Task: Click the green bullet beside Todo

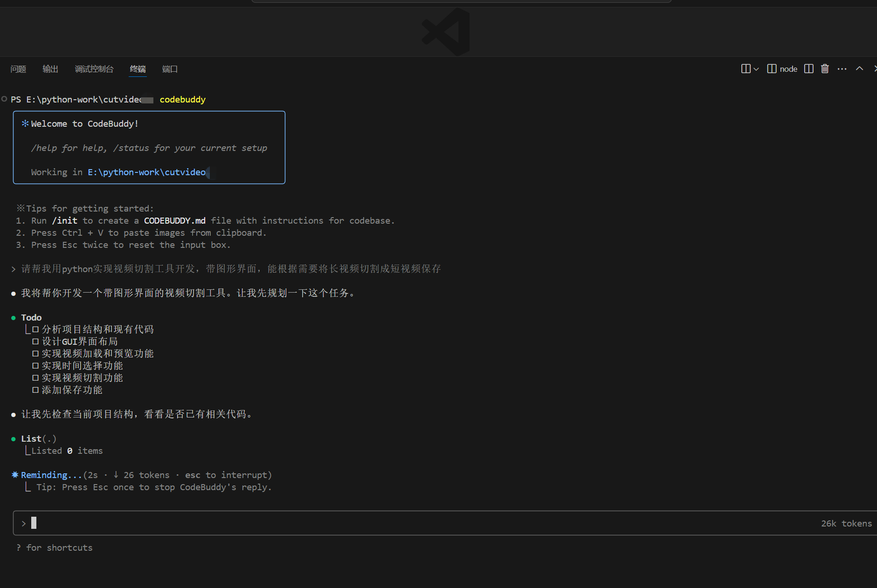Action: 14,318
